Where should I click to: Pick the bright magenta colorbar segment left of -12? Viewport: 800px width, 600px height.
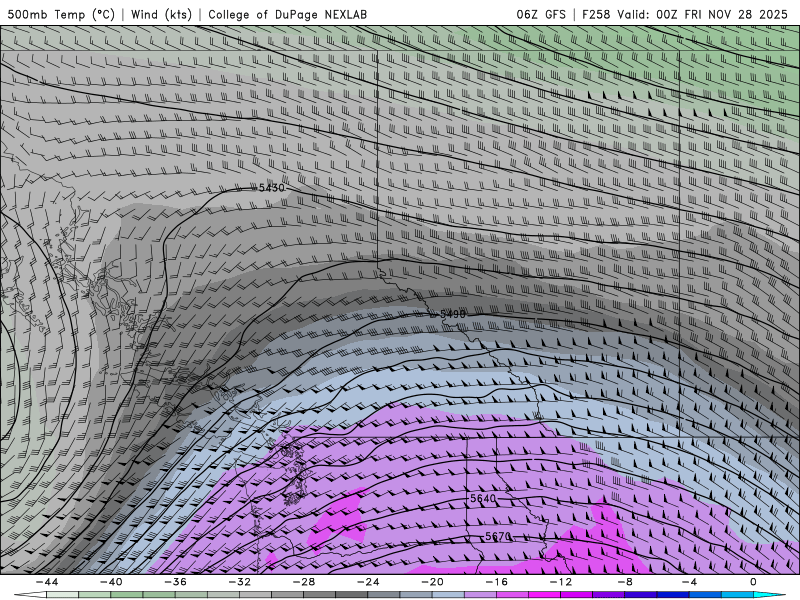coord(545,595)
